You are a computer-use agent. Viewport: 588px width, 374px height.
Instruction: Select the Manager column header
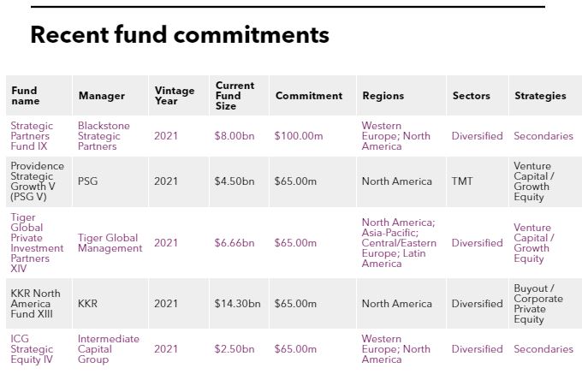tap(101, 96)
